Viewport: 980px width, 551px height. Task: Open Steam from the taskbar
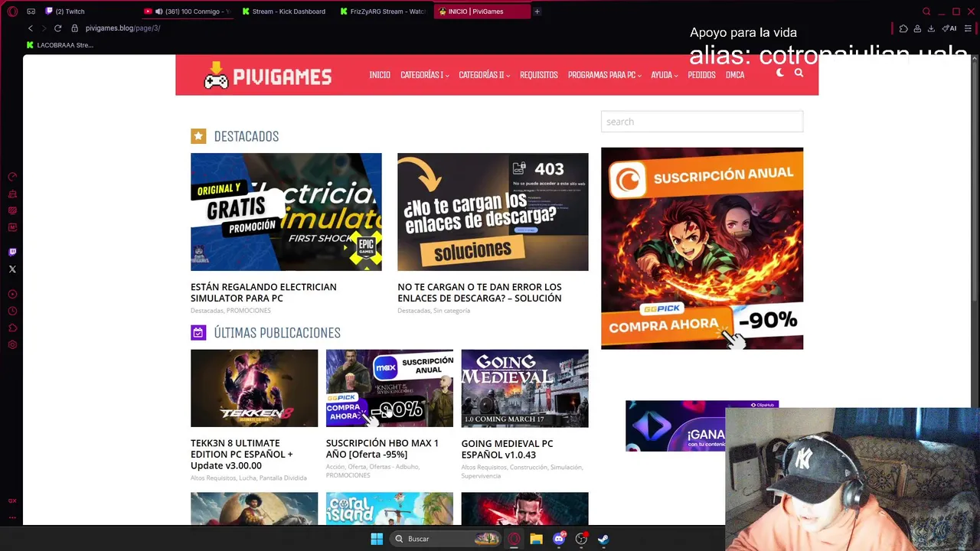click(x=603, y=539)
